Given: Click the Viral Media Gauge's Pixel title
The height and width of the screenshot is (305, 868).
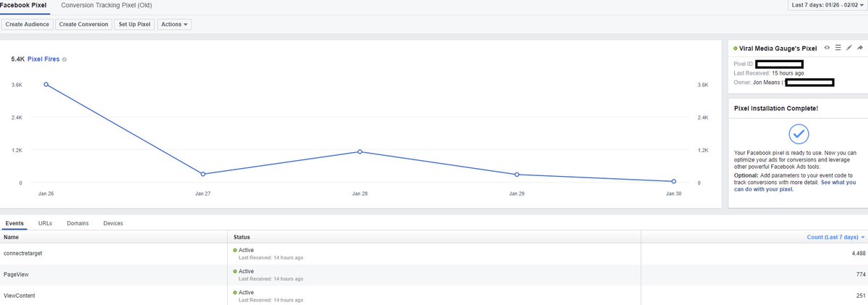Looking at the screenshot, I should point(778,49).
